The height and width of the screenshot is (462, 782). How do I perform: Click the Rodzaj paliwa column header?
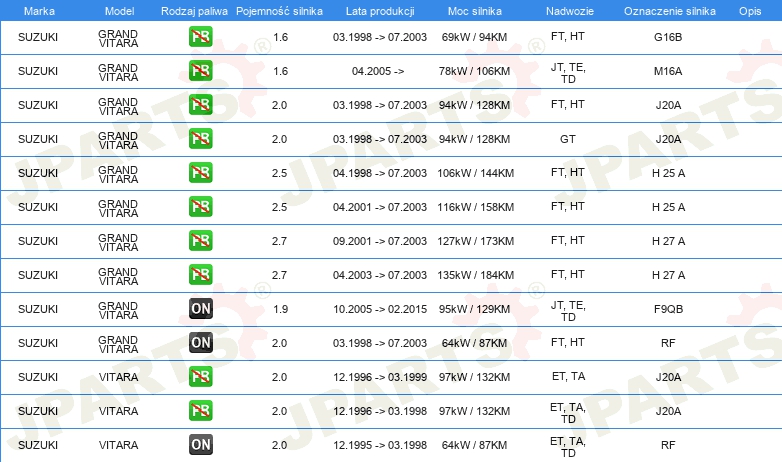[194, 11]
